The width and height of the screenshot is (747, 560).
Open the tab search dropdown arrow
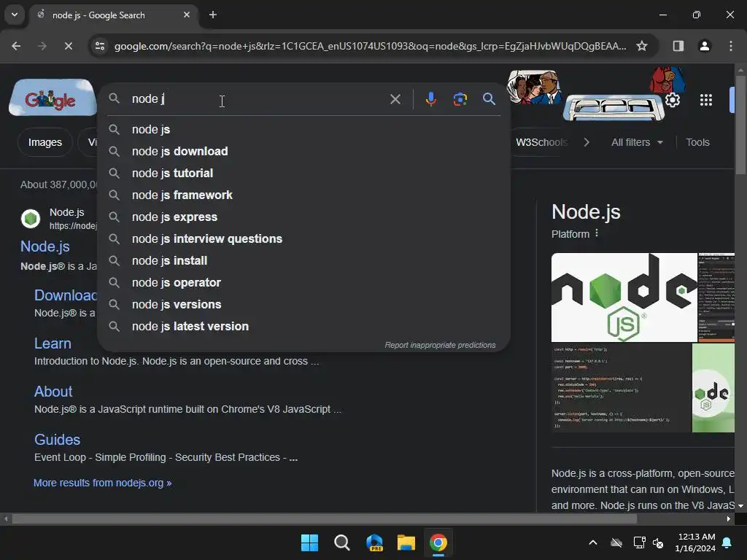click(x=15, y=15)
